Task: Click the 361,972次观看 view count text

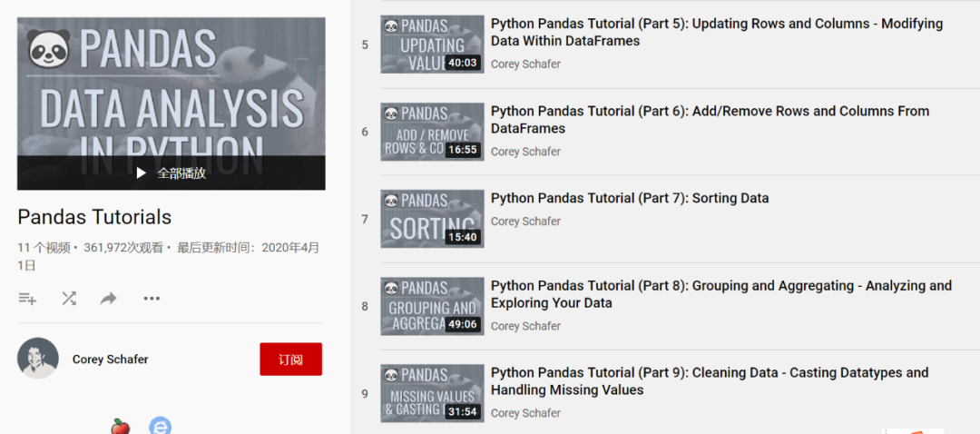Action: (123, 248)
